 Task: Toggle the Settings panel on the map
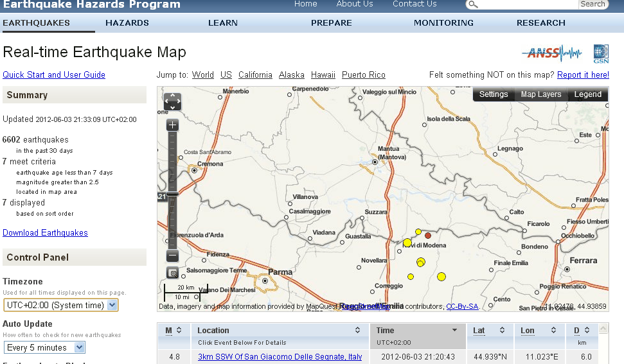494,94
